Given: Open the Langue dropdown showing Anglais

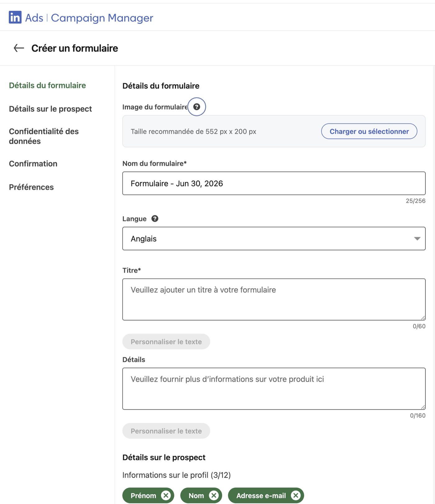Looking at the screenshot, I should pos(274,238).
